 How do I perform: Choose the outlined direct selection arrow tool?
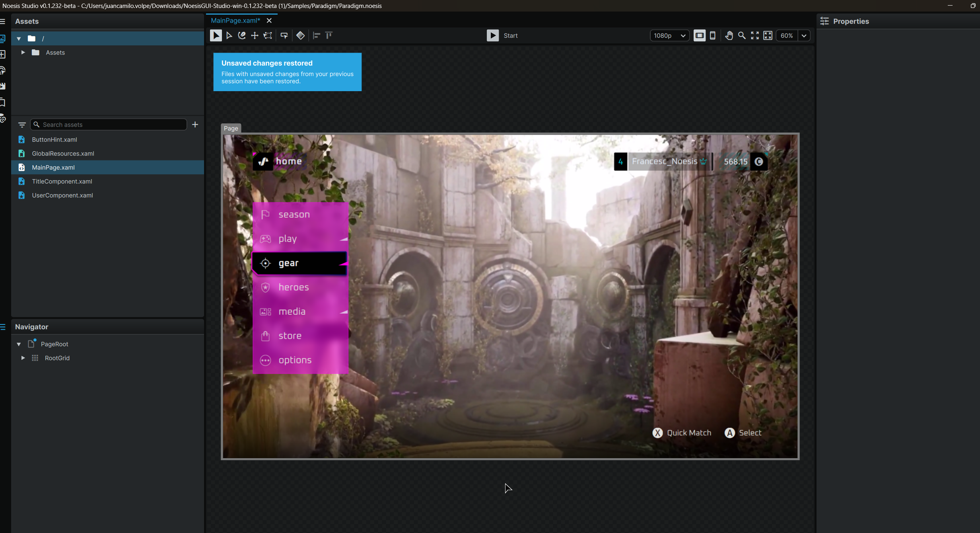(x=229, y=35)
